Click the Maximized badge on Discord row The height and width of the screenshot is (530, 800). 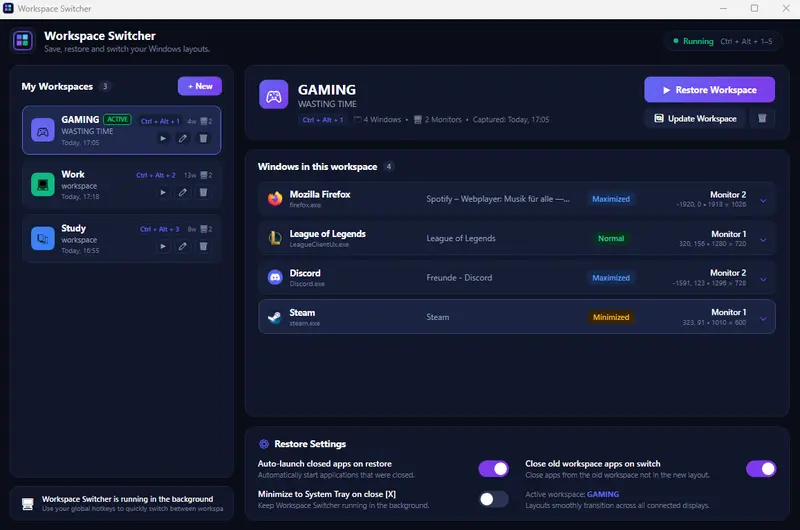pos(611,277)
